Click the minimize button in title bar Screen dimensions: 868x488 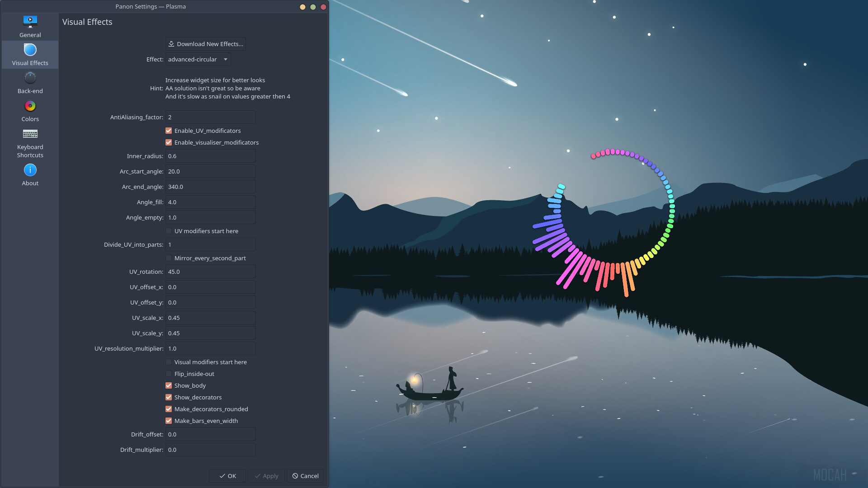pyautogui.click(x=302, y=7)
